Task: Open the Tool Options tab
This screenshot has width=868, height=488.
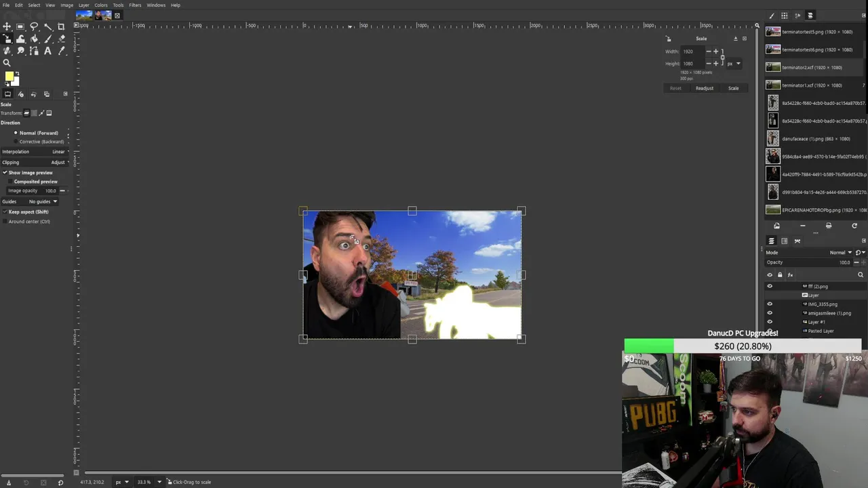Action: 7,94
